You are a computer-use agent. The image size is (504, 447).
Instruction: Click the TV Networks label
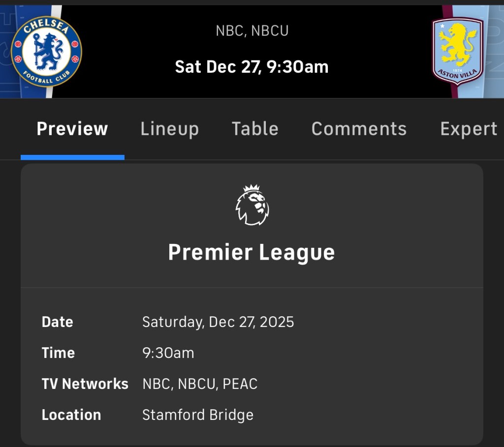coord(85,384)
